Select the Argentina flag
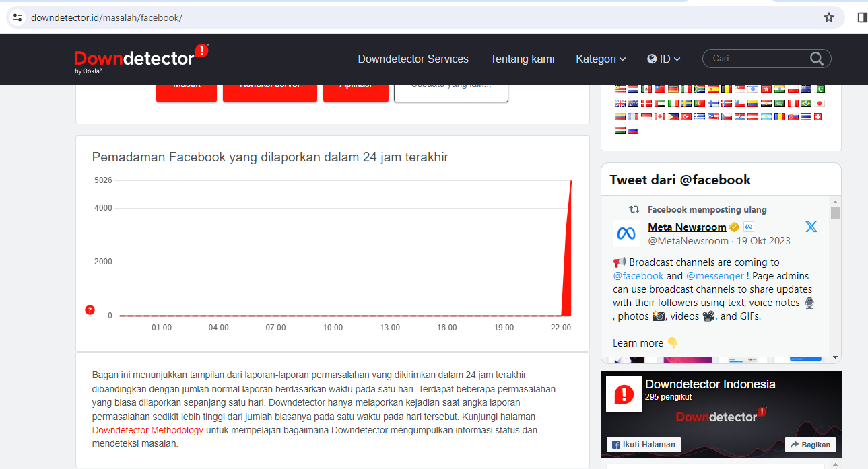The width and height of the screenshot is (868, 469). tap(766, 116)
